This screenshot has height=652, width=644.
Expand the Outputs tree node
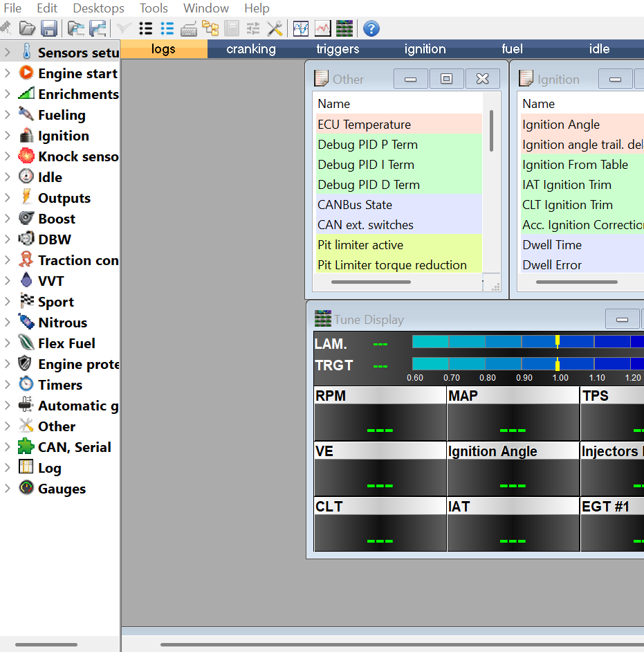[x=7, y=198]
